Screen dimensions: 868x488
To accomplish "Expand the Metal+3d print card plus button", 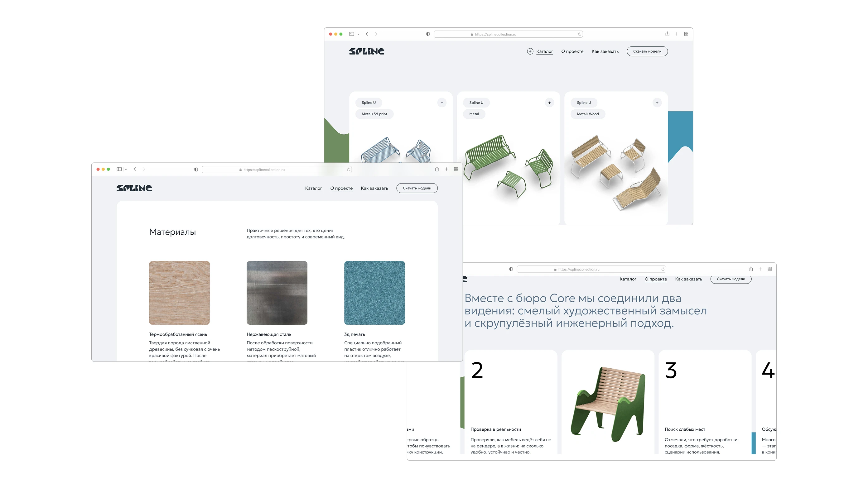I will (x=442, y=103).
